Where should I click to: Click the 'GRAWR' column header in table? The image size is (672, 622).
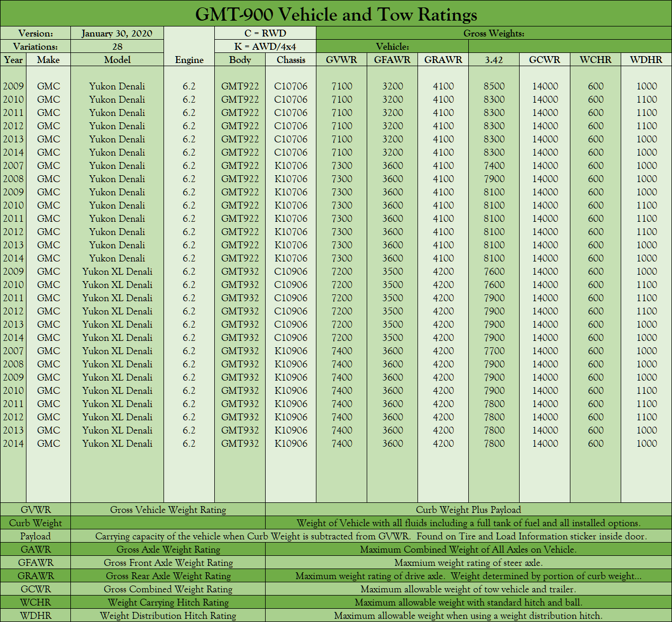tap(443, 60)
